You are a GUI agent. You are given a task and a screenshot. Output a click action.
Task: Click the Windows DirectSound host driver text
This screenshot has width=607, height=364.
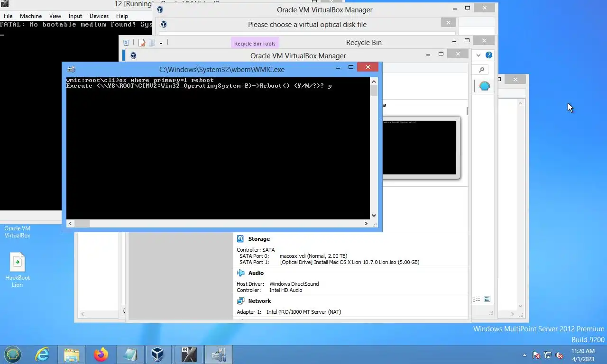(x=294, y=284)
